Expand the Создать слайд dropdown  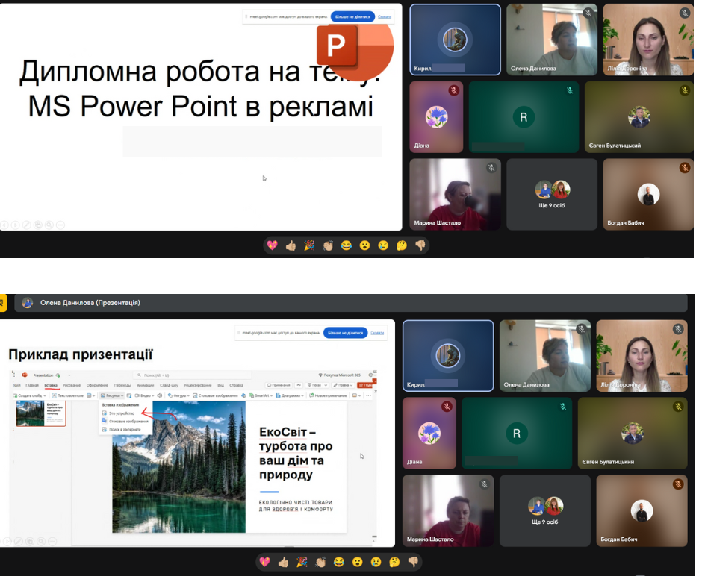pyautogui.click(x=30, y=395)
